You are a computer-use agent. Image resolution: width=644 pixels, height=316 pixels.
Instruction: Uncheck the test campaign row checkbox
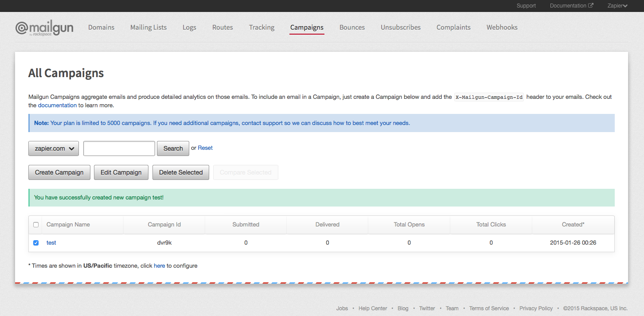(36, 242)
